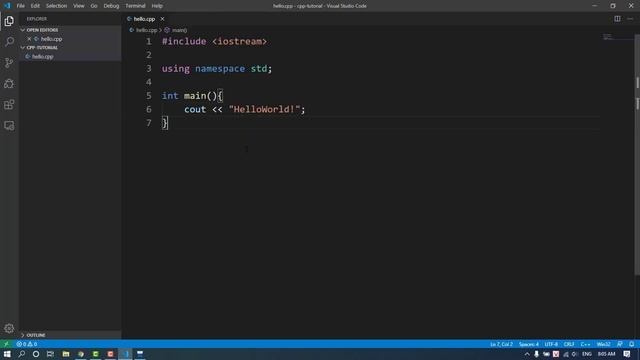Click the microphone icon in the system tray
The height and width of the screenshot is (360, 640).
[x=536, y=354]
